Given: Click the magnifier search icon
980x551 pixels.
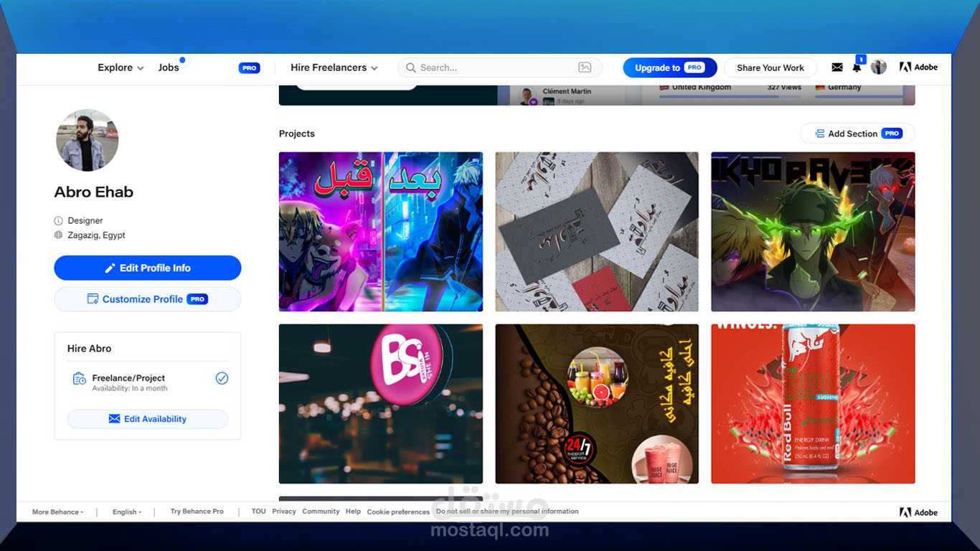Looking at the screenshot, I should coord(411,67).
